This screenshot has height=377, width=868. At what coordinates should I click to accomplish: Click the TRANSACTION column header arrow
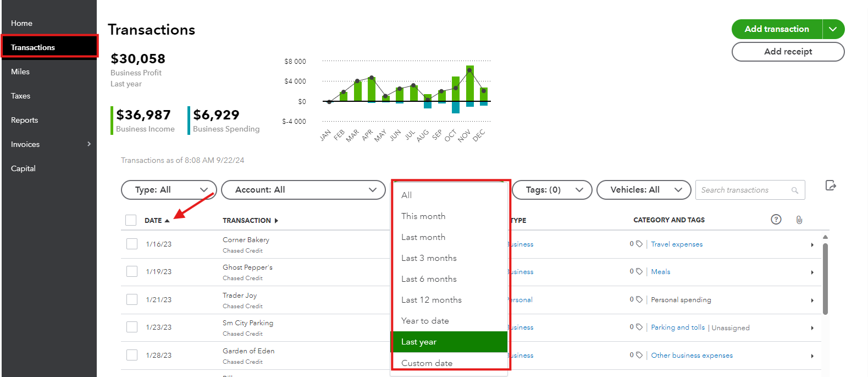pos(276,221)
